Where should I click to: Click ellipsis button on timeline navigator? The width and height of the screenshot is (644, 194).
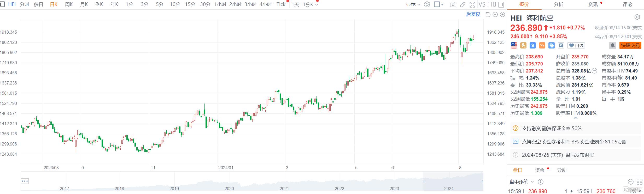[25, 181]
